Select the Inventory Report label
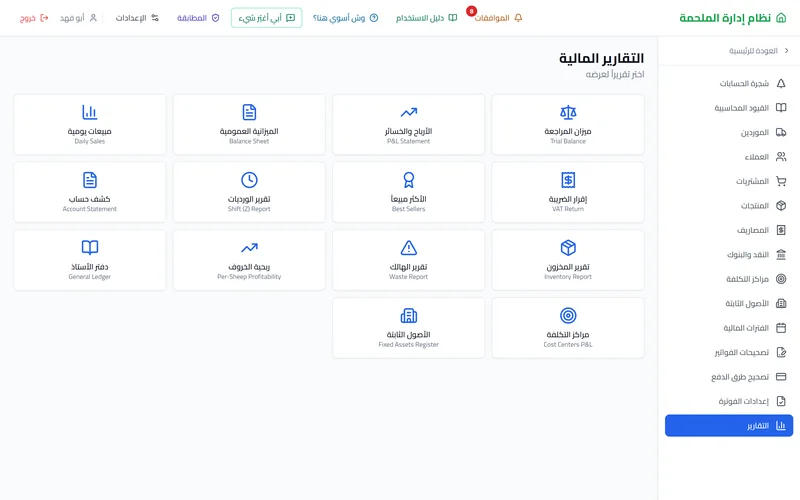 pos(568,277)
